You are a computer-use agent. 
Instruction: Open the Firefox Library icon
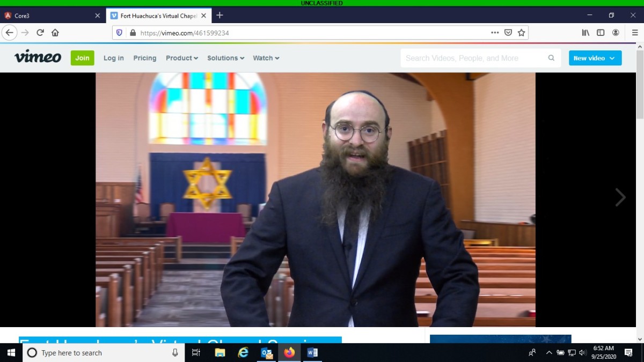(585, 32)
